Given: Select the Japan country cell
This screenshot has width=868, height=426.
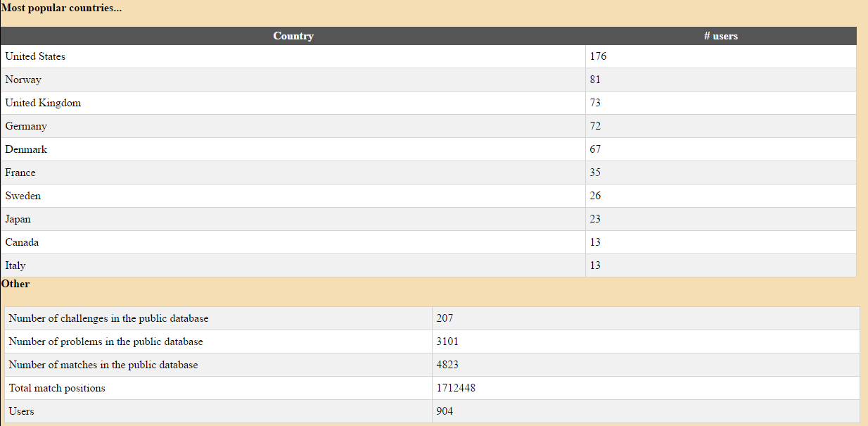Looking at the screenshot, I should [x=293, y=219].
